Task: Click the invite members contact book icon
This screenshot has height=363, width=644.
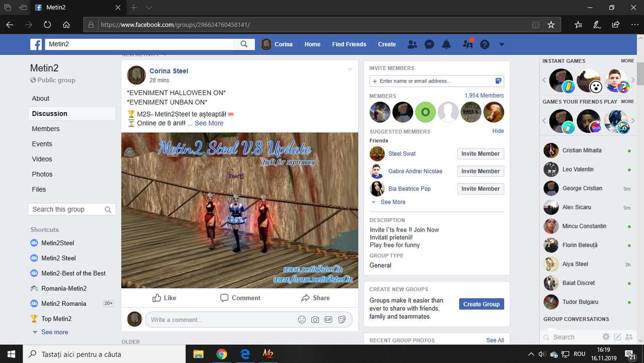Action: pyautogui.click(x=498, y=81)
